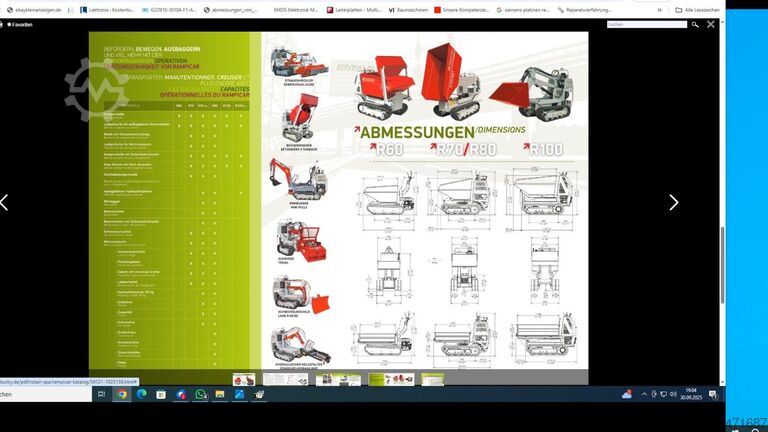
Task: Open the last taskbar app icon
Action: [259, 394]
